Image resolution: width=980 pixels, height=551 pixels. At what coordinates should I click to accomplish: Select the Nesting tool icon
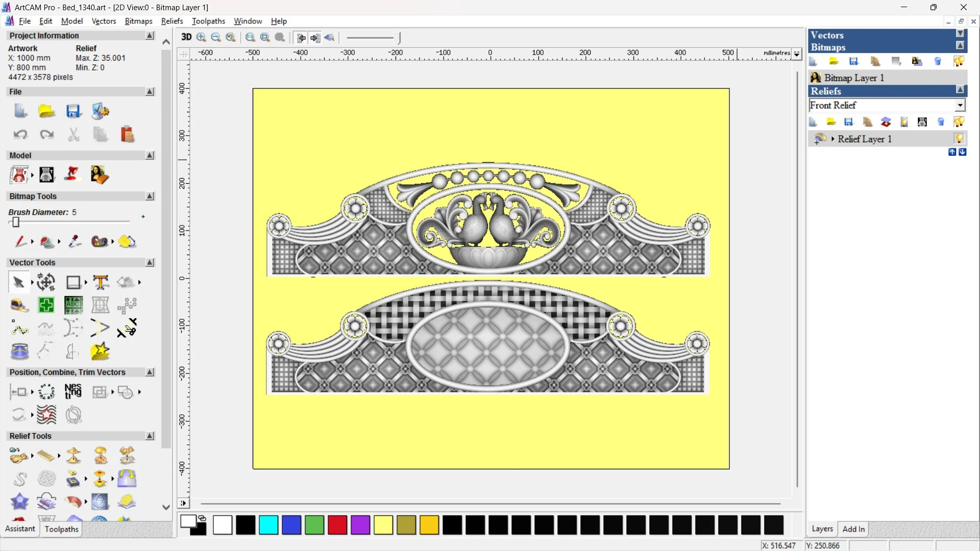coord(73,391)
